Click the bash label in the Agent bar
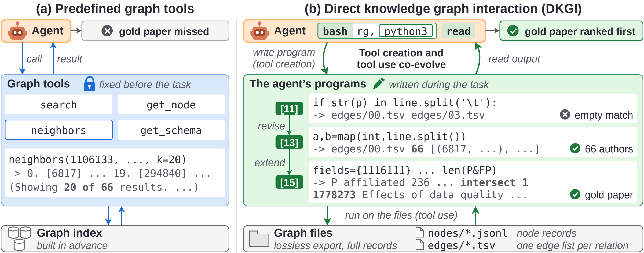 click(335, 31)
